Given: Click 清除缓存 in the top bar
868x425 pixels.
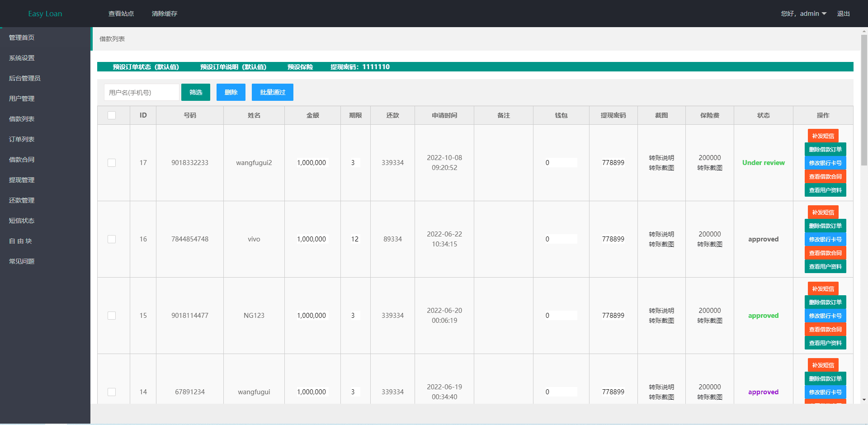Looking at the screenshot, I should pos(165,14).
